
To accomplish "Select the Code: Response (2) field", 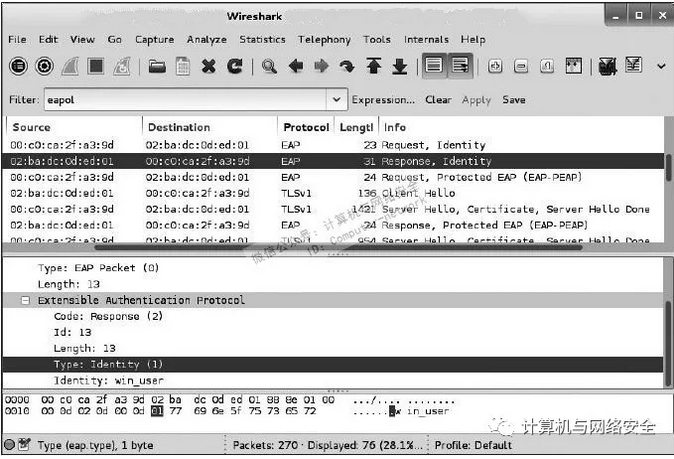I will (x=108, y=316).
